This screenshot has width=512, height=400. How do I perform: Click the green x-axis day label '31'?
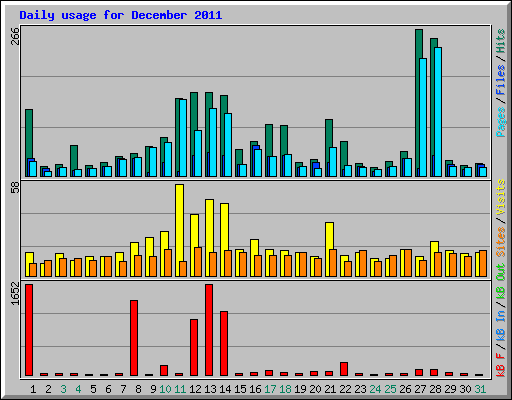(x=480, y=389)
